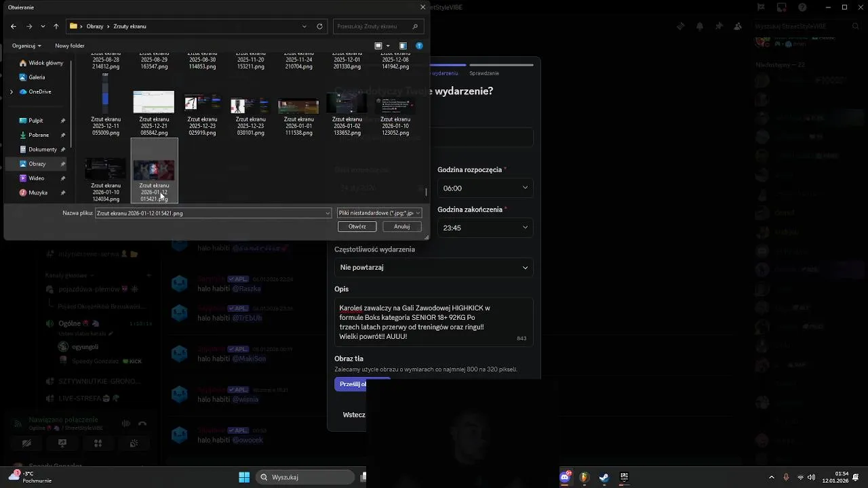Open Epic Games from the taskbar
The width and height of the screenshot is (868, 488).
click(x=624, y=477)
